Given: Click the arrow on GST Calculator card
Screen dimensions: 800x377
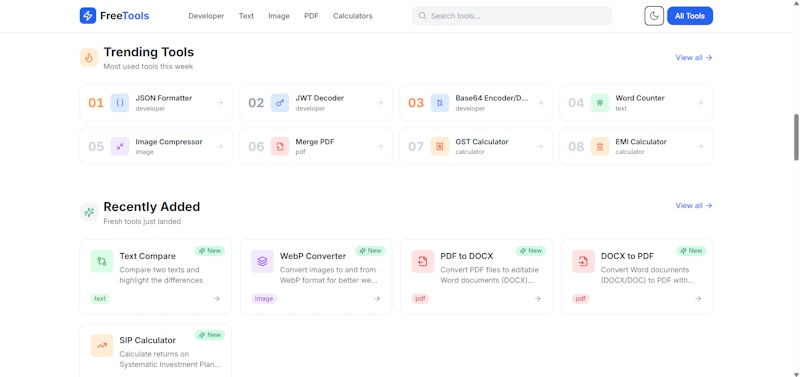Looking at the screenshot, I should point(540,146).
